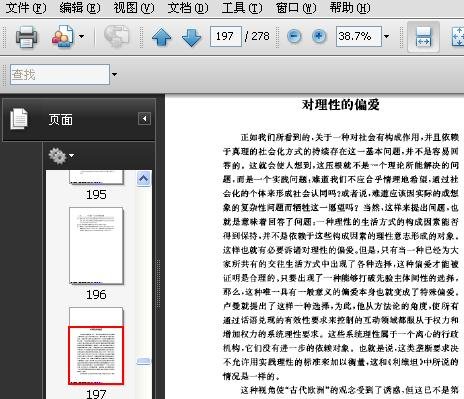Open the 文件(F) menu
Screen dimensions: 464x399
click(x=26, y=8)
